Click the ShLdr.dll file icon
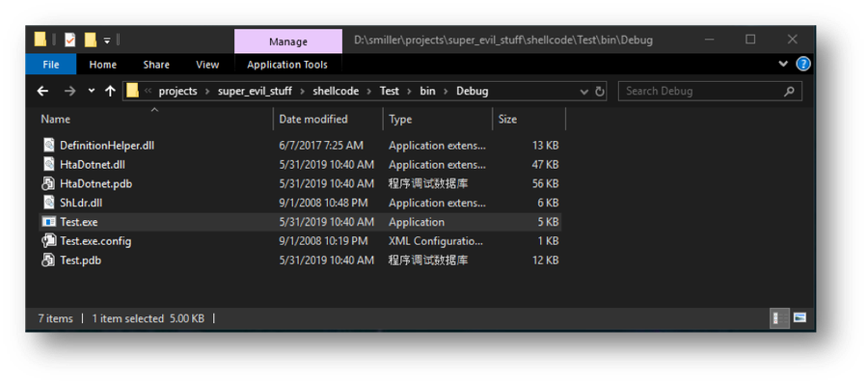The height and width of the screenshot is (384, 868). [x=50, y=203]
